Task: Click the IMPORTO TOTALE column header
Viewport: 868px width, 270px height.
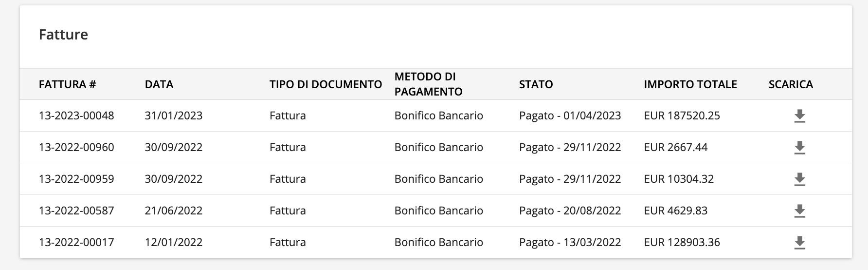Action: coord(690,84)
